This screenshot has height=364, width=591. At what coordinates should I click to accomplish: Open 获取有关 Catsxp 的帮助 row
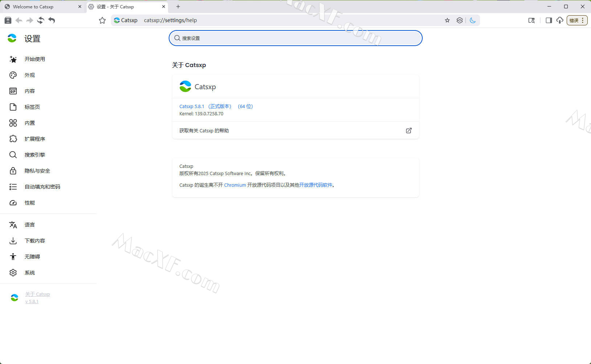pyautogui.click(x=296, y=131)
